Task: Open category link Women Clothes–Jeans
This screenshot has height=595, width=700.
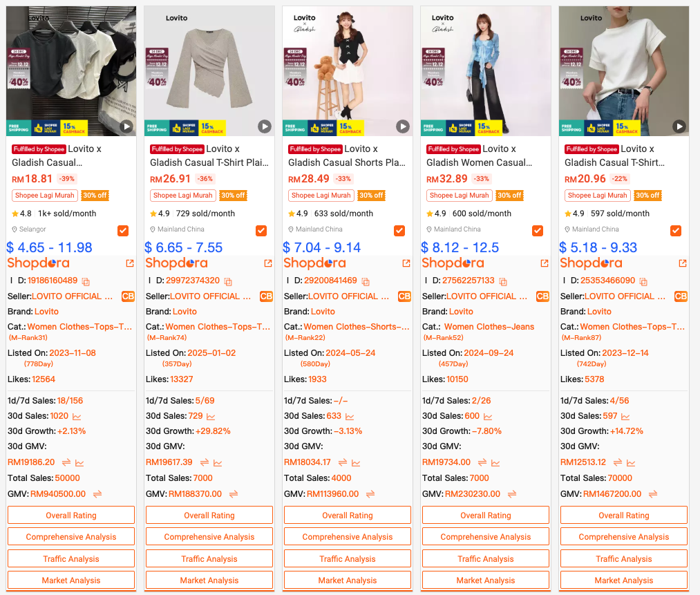Action: [x=489, y=327]
